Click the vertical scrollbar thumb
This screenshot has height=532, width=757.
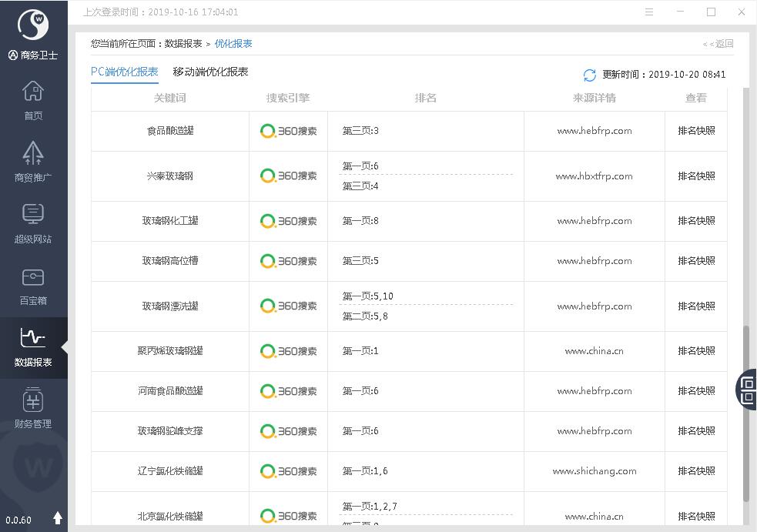(x=745, y=414)
